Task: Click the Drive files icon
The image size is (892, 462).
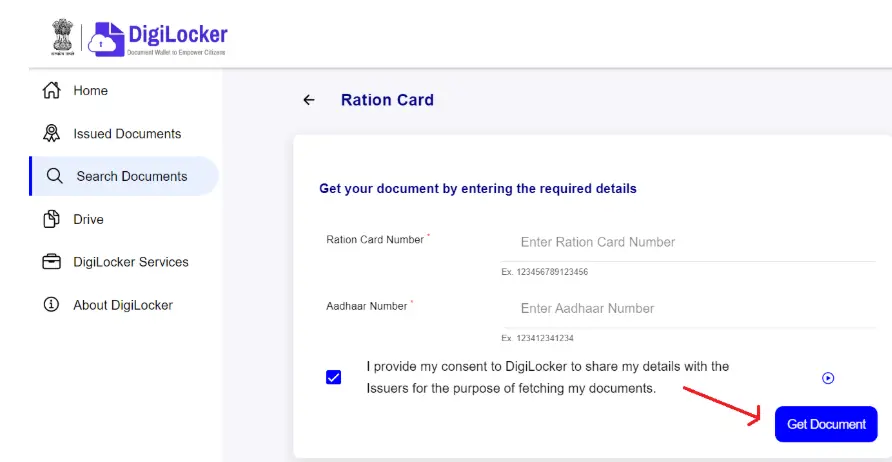Action: point(51,220)
